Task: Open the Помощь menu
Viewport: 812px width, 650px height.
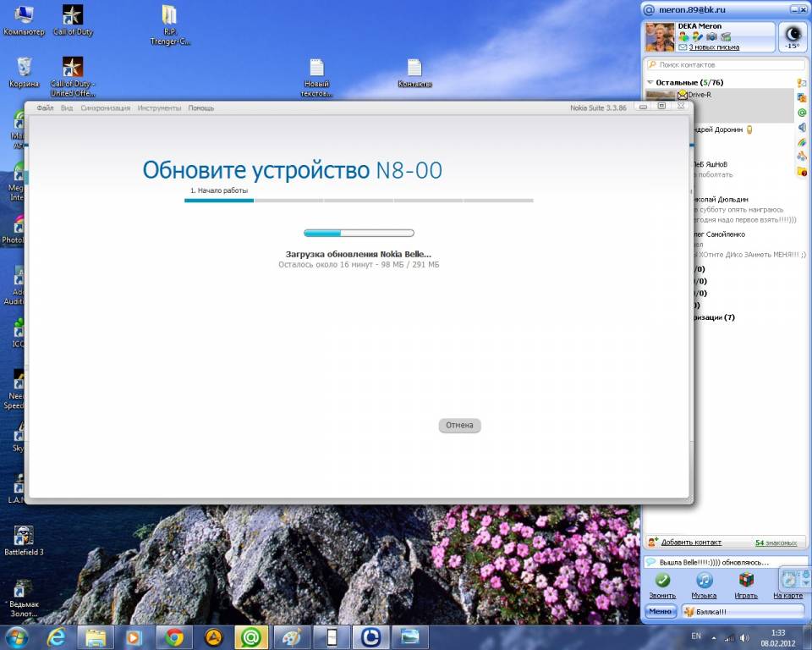Action: tap(201, 107)
